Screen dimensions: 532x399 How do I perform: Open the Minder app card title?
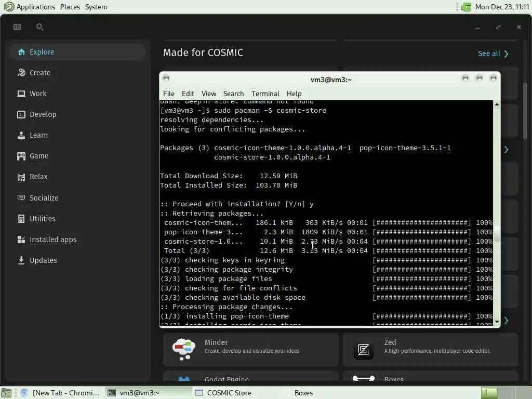click(216, 342)
